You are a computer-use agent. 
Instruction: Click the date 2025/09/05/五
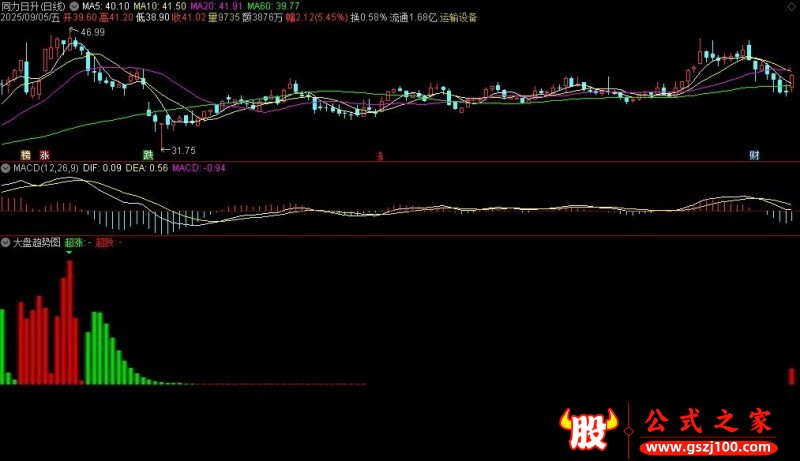click(30, 18)
